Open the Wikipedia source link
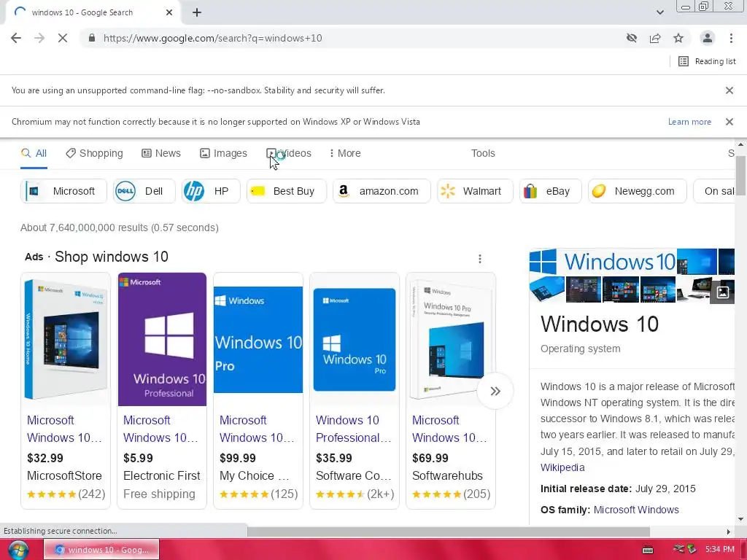The height and width of the screenshot is (560, 747). (562, 467)
